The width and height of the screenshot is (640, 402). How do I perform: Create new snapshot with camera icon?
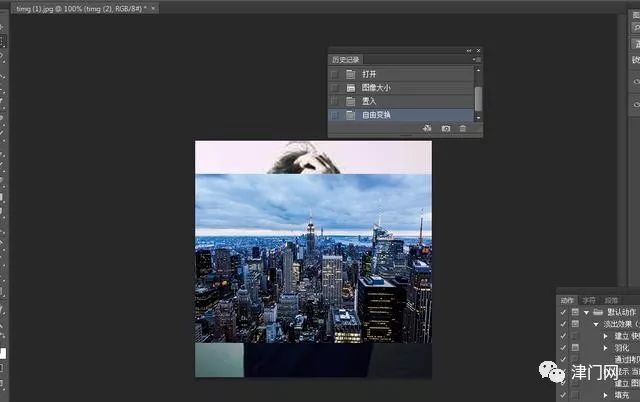[x=446, y=129]
